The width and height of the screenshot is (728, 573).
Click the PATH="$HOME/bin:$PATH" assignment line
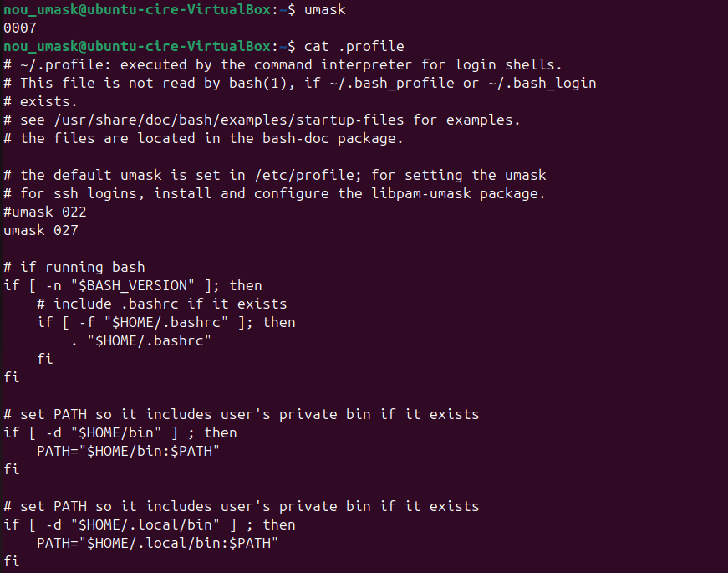128,451
